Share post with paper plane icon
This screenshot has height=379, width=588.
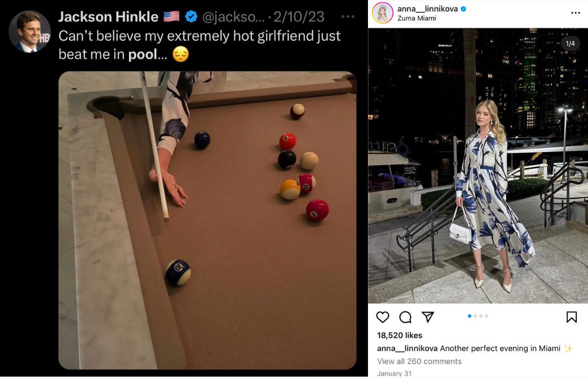click(428, 317)
